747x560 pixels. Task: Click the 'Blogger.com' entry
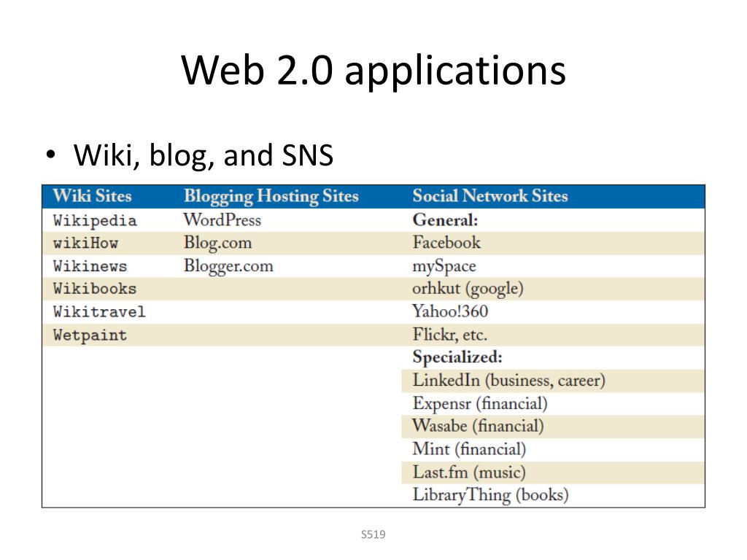tap(228, 266)
